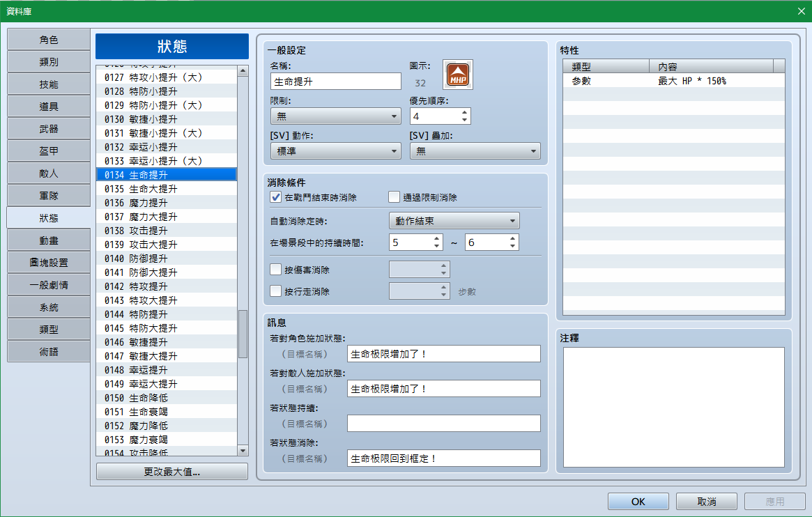Open the 動畫 tab

click(49, 240)
